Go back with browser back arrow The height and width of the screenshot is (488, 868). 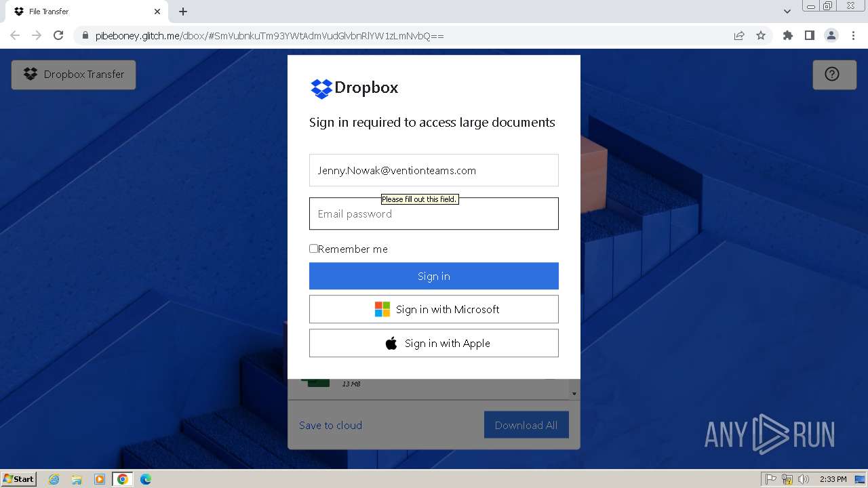click(x=15, y=35)
